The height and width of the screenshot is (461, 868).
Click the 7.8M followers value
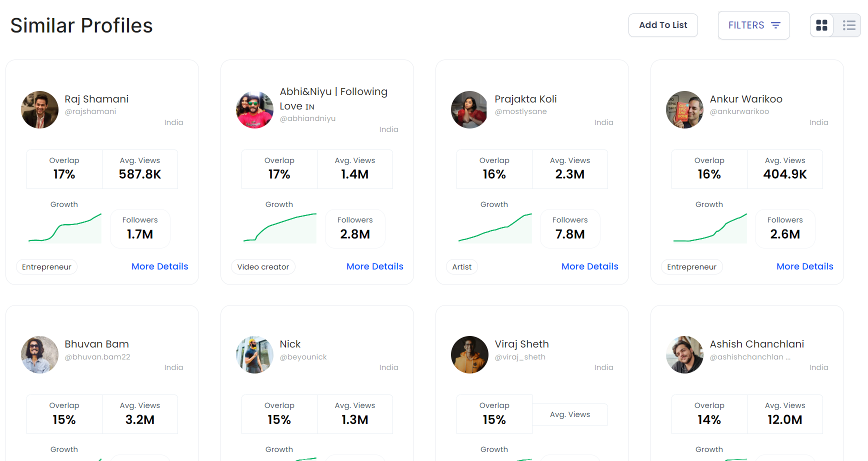[570, 234]
